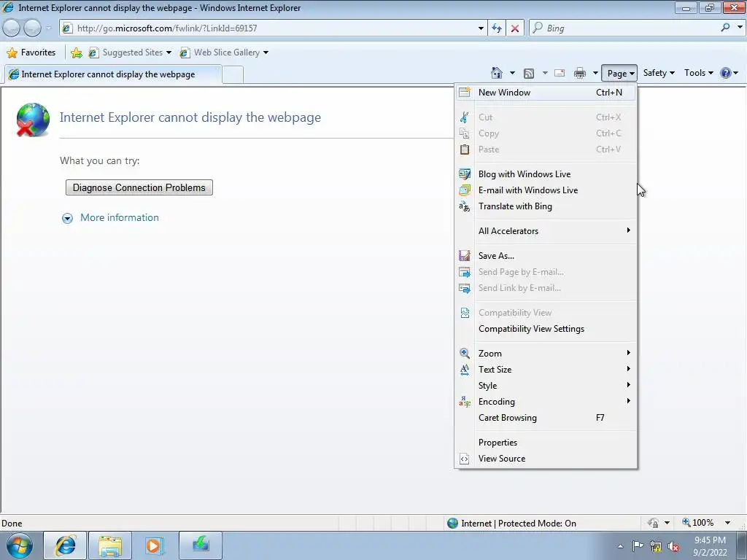Open the Style submenu
Screen dimensions: 747x560
pyautogui.click(x=546, y=386)
